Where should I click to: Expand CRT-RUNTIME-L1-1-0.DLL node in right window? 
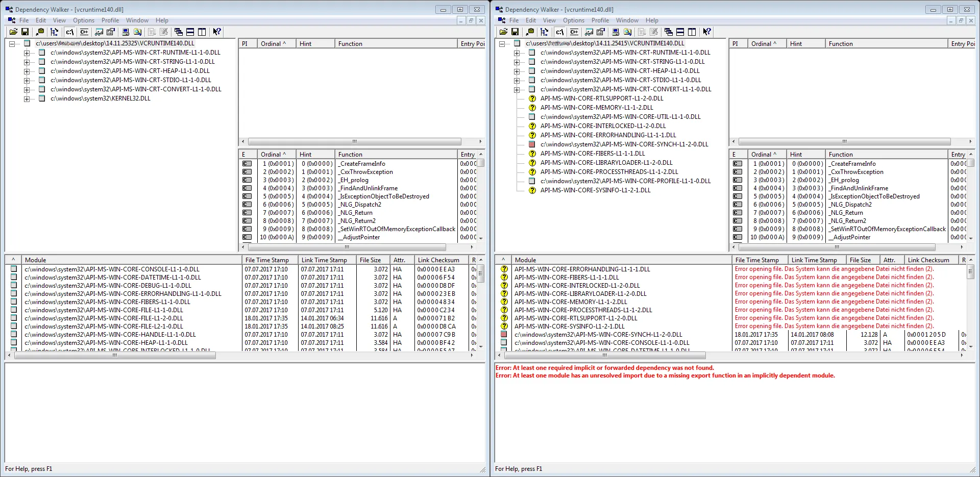click(x=517, y=53)
